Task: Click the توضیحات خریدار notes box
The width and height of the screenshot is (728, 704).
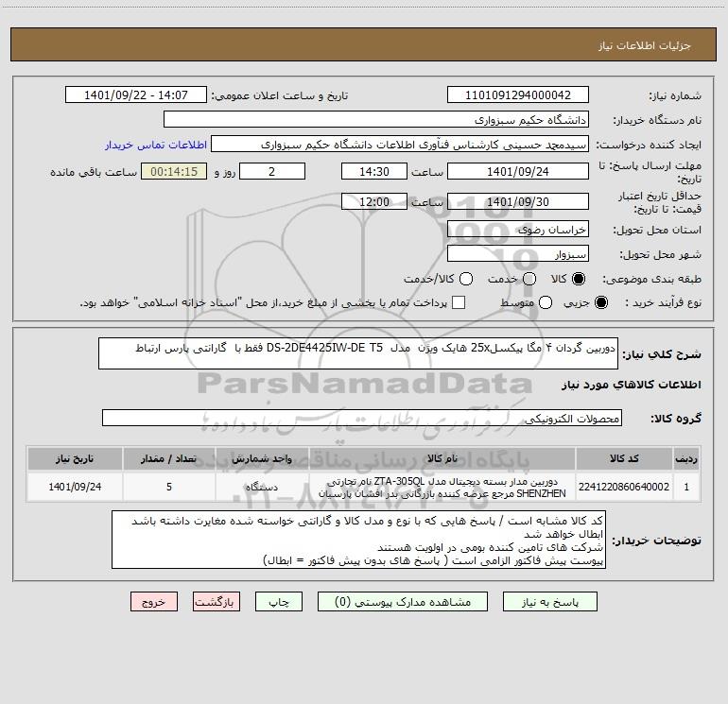Action: click(358, 540)
